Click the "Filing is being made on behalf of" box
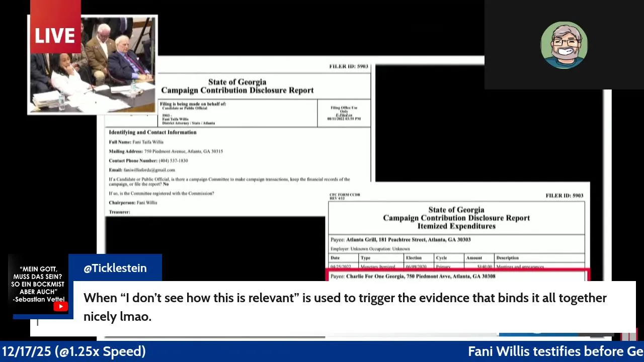 [x=238, y=113]
